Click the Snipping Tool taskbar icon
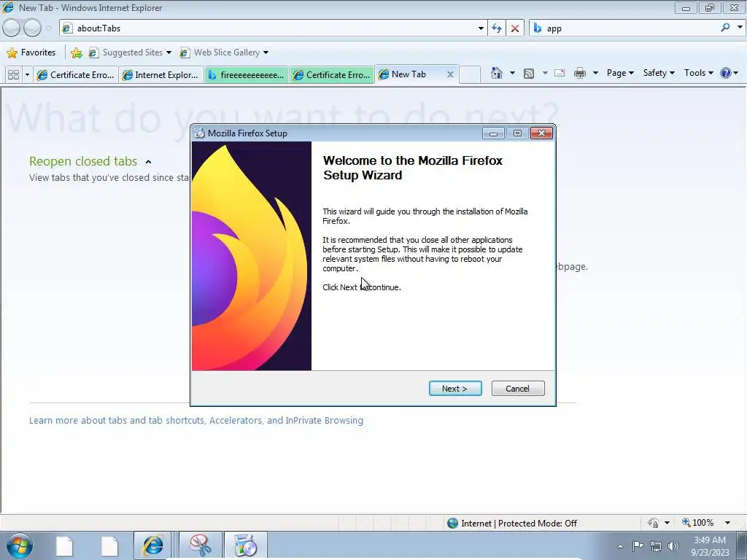The width and height of the screenshot is (747, 560). pyautogui.click(x=201, y=545)
